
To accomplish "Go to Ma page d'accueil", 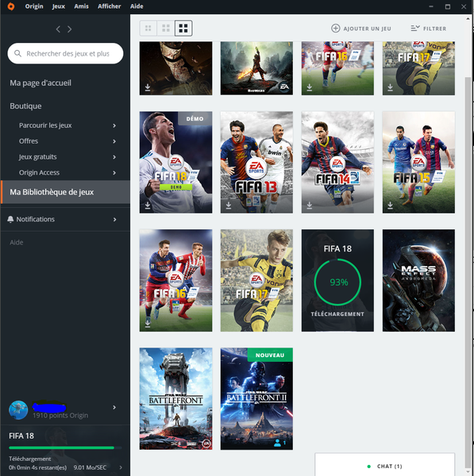I will (40, 83).
